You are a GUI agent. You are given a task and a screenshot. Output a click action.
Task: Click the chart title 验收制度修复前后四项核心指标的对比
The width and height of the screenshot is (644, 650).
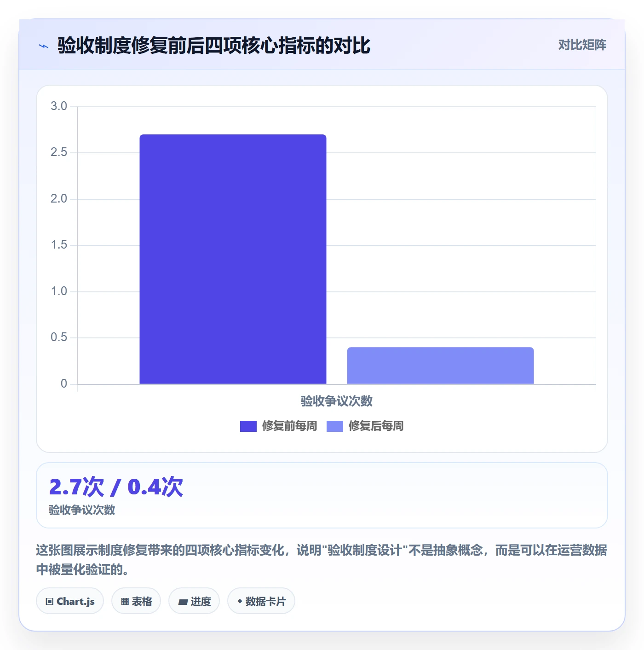click(x=214, y=46)
